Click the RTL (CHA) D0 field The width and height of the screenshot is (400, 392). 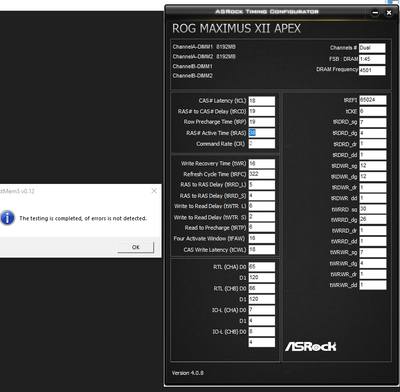pos(262,267)
